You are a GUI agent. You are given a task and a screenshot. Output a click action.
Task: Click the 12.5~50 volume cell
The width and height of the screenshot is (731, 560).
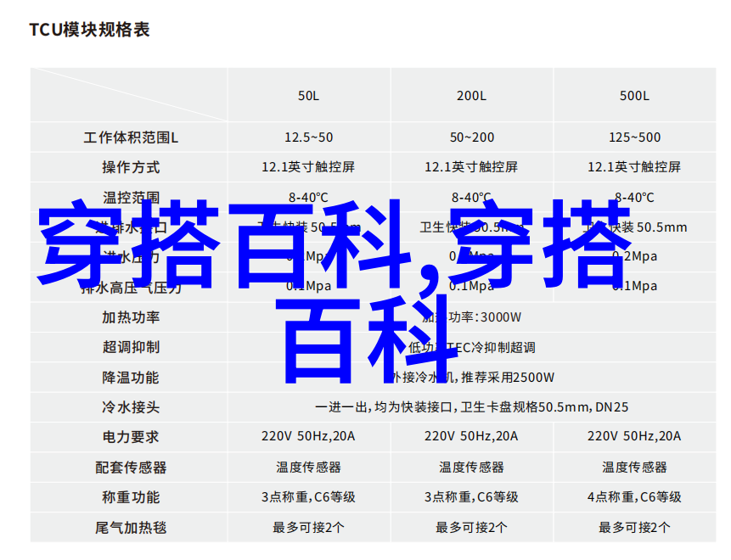tap(308, 137)
